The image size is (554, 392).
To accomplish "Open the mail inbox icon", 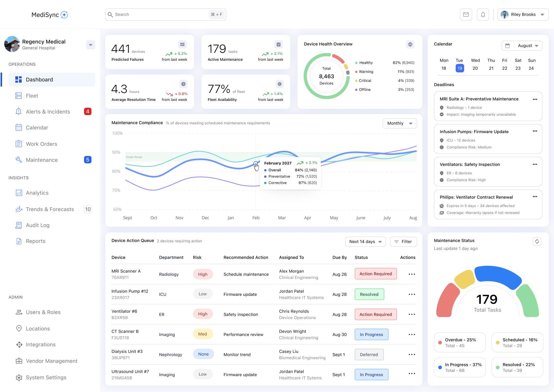I will pos(466,15).
